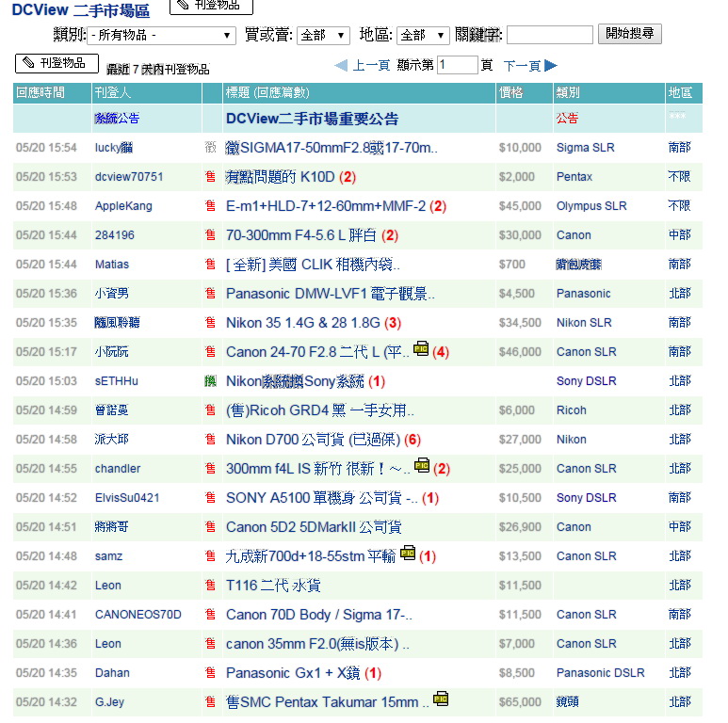Click 售 icon on Nikon D700 row
This screenshot has height=723, width=728.
tap(210, 440)
